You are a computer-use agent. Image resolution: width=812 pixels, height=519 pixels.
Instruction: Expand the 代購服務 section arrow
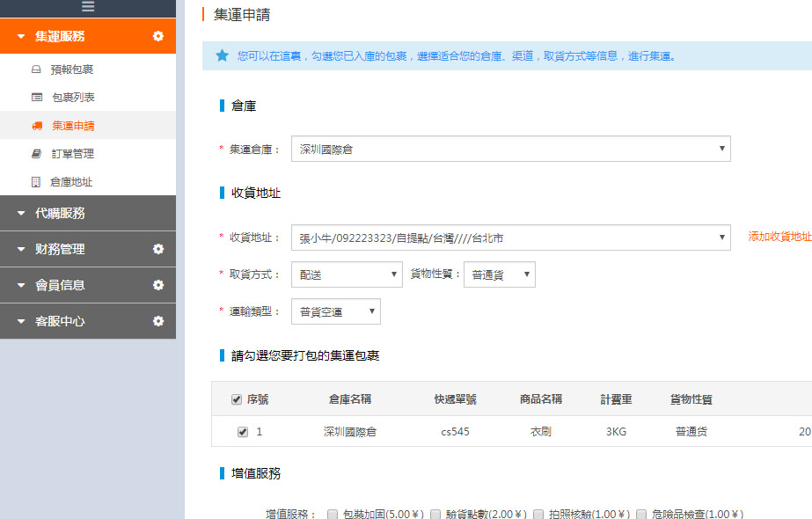pos(21,213)
